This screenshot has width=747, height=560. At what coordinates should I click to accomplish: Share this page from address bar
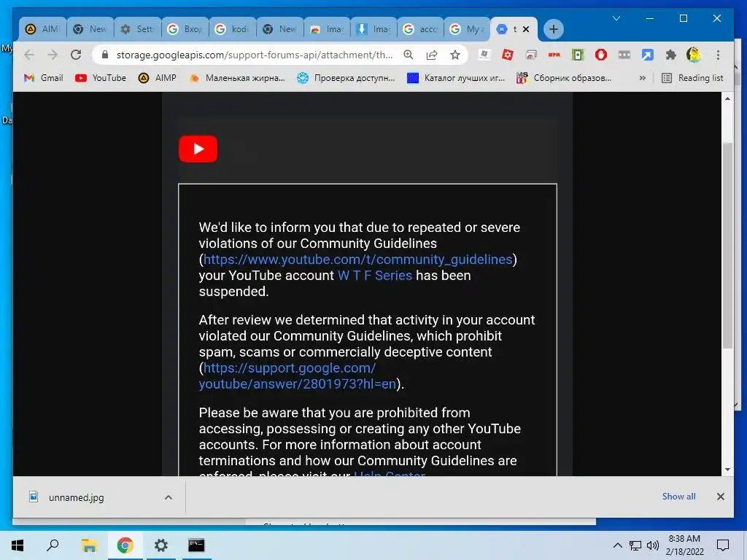[432, 55]
